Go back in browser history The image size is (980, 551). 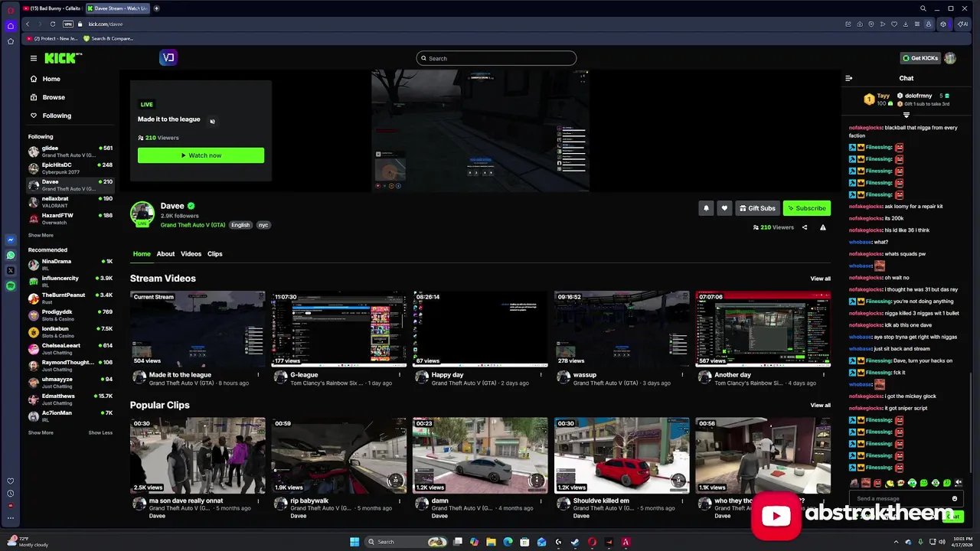pyautogui.click(x=28, y=24)
